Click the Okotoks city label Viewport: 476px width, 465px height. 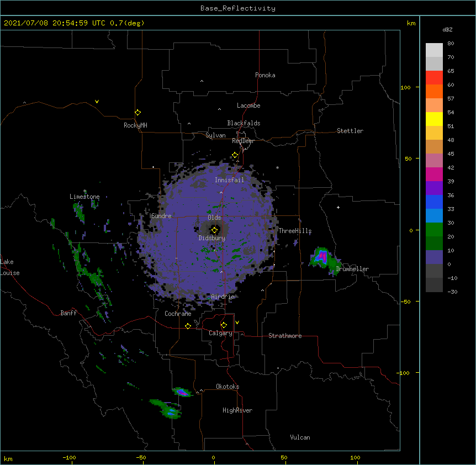click(228, 387)
